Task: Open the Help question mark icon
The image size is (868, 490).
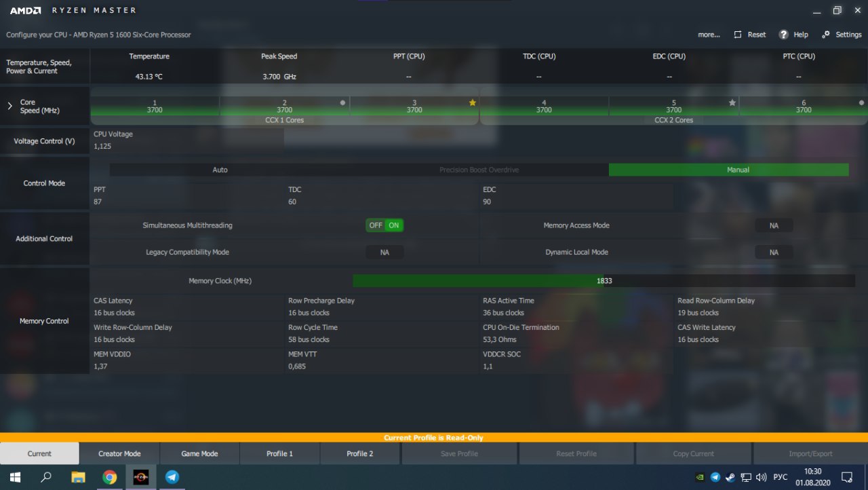Action: click(784, 35)
